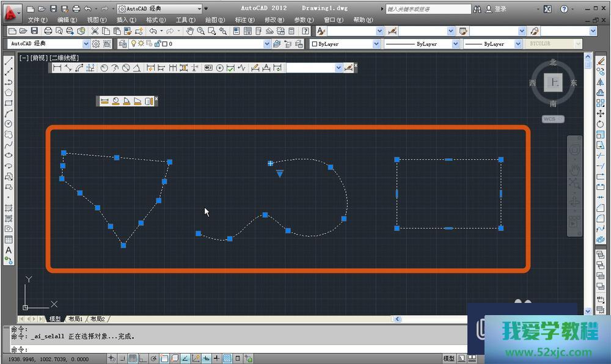Switch to the 布局1 layout tab

coord(75,319)
